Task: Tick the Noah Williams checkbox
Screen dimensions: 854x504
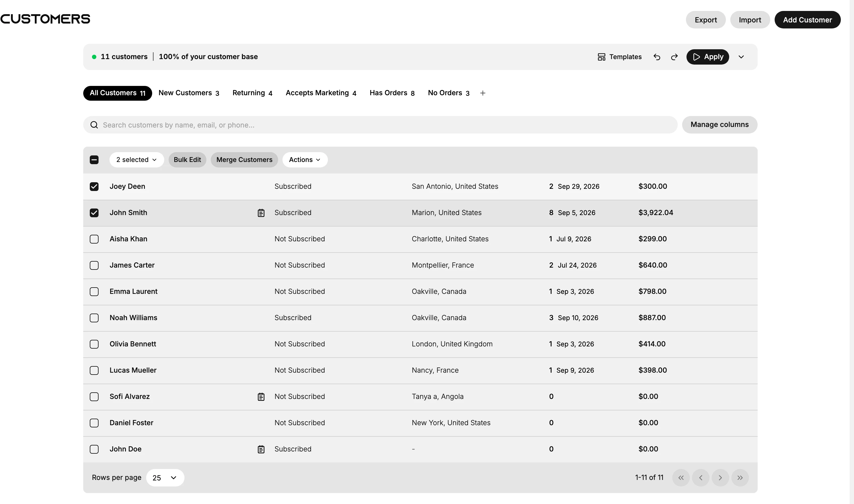Action: click(x=94, y=318)
